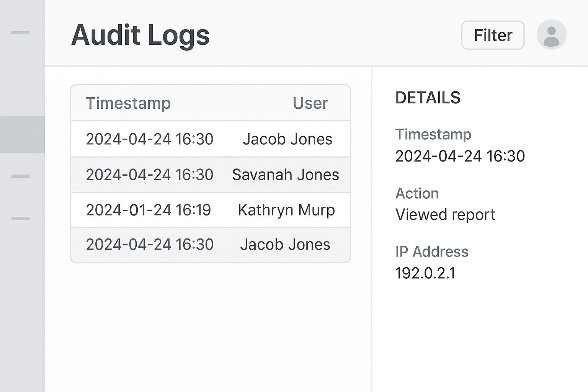
Task: Select the bottom-most sidebar dash item
Action: coord(20,219)
